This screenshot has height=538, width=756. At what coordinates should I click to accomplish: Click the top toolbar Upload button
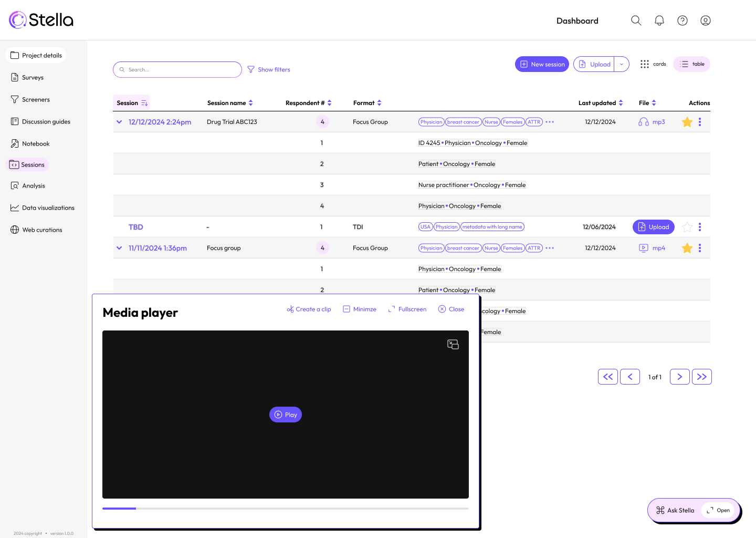(594, 64)
